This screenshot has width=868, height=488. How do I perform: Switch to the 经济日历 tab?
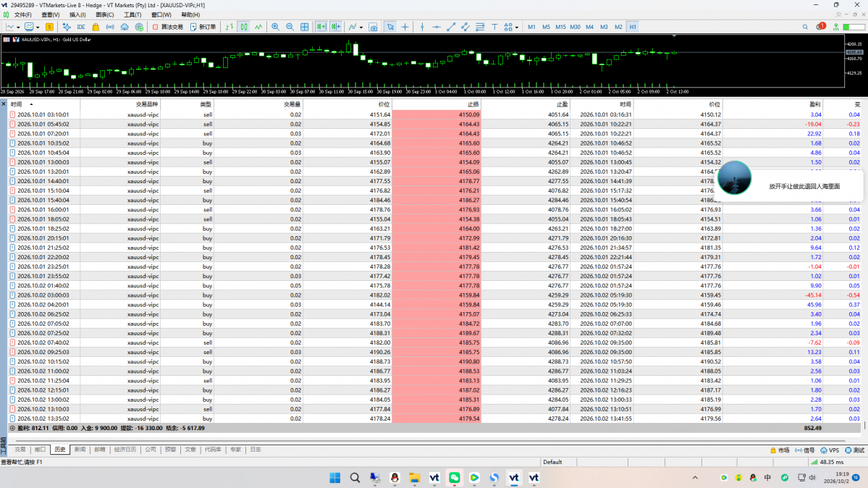coord(125,450)
